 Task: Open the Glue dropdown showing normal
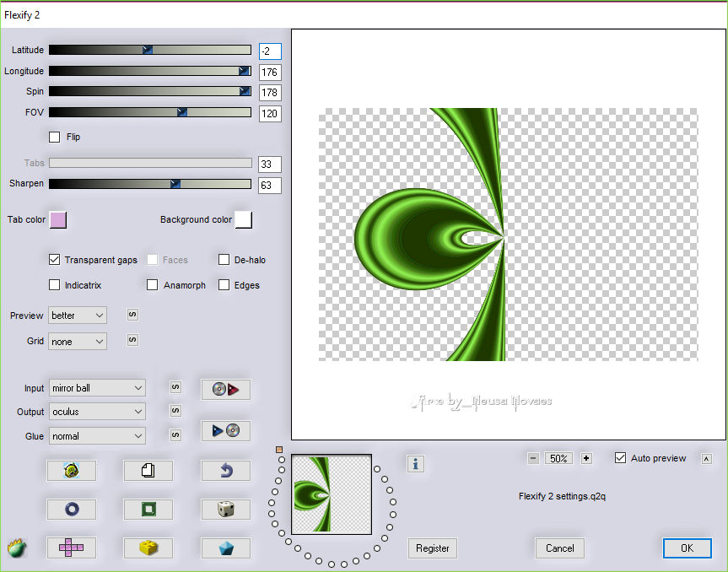click(x=97, y=436)
